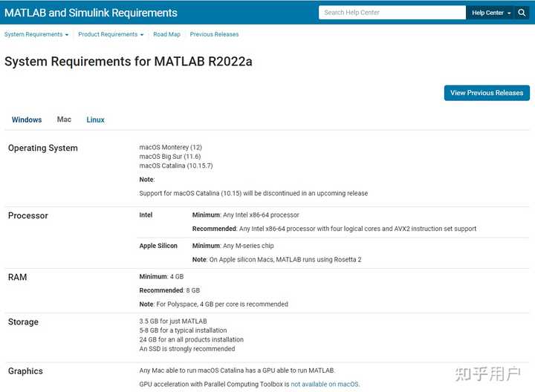The image size is (535, 392).
Task: Click the Operating System row label
Action: point(43,148)
